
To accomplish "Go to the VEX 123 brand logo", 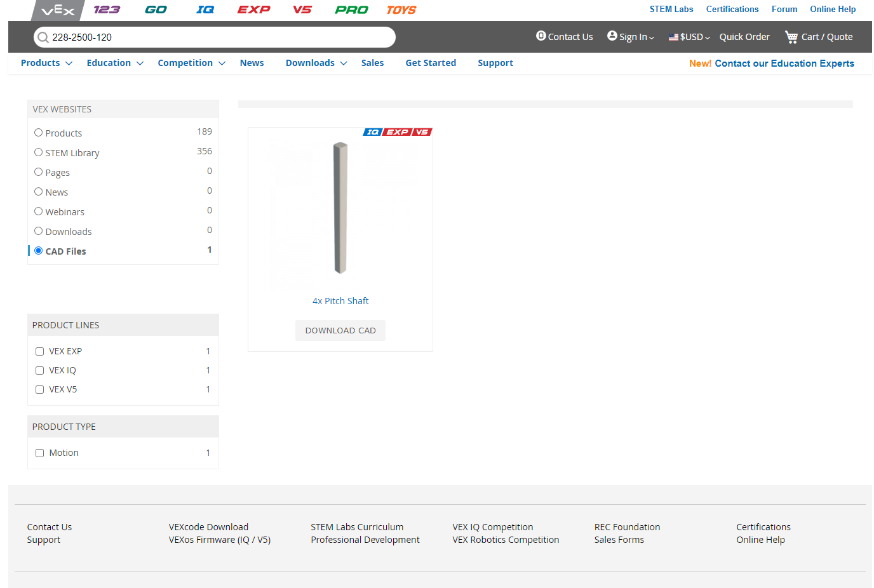I will 106,10.
